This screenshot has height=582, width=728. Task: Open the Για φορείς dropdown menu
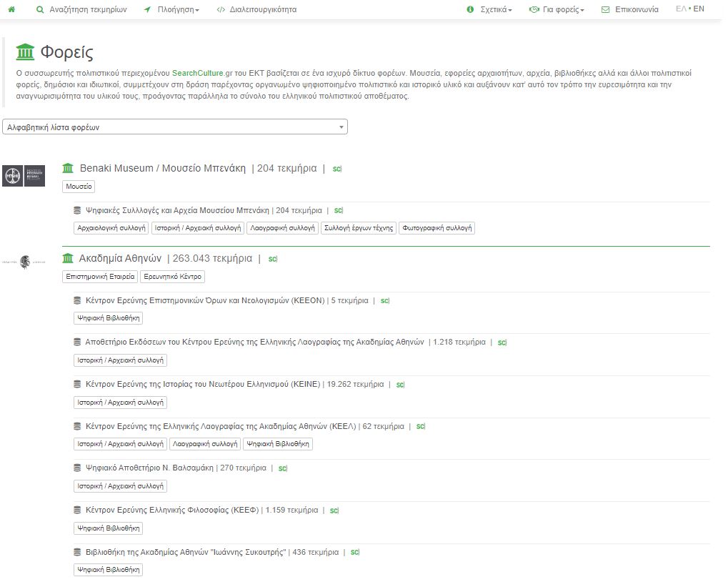[x=557, y=10]
